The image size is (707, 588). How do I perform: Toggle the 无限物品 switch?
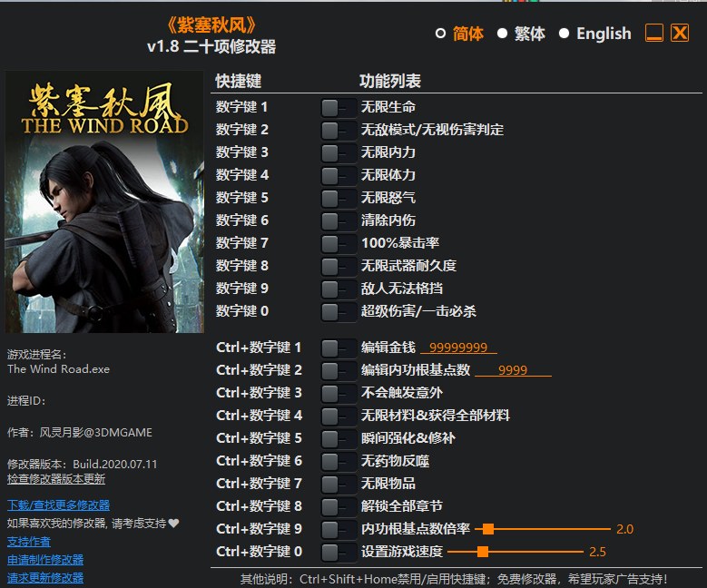click(x=338, y=484)
